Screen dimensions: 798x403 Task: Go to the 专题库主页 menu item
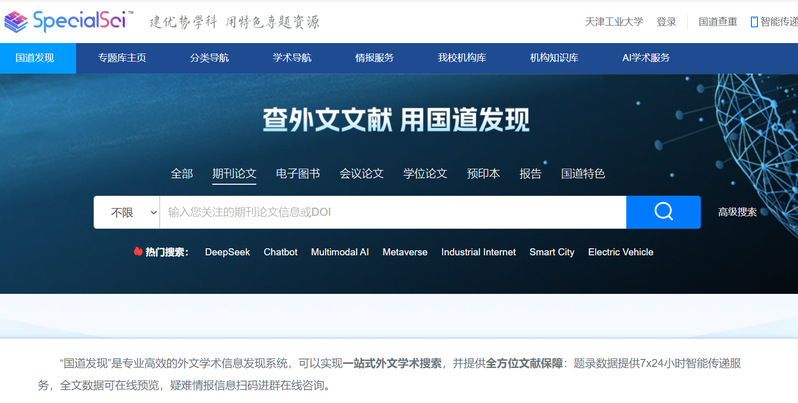point(122,58)
